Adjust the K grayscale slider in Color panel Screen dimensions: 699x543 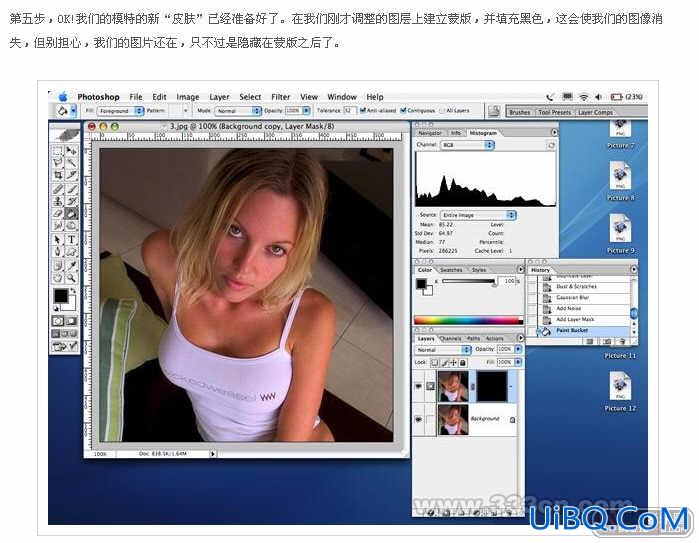click(x=468, y=282)
